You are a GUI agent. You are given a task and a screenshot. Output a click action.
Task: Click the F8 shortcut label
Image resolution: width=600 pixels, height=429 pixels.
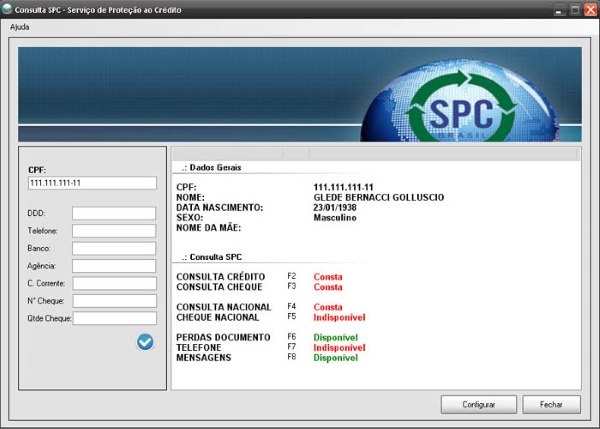(292, 357)
